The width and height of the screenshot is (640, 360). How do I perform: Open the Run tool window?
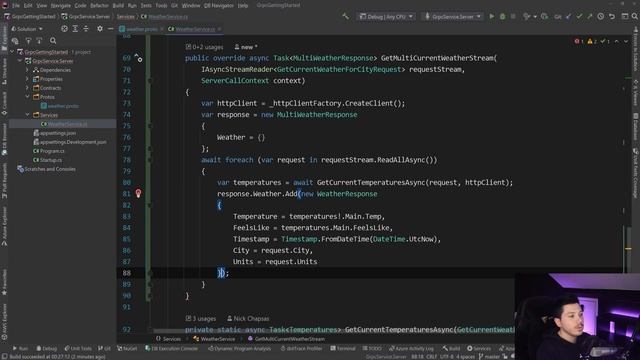(x=20, y=349)
